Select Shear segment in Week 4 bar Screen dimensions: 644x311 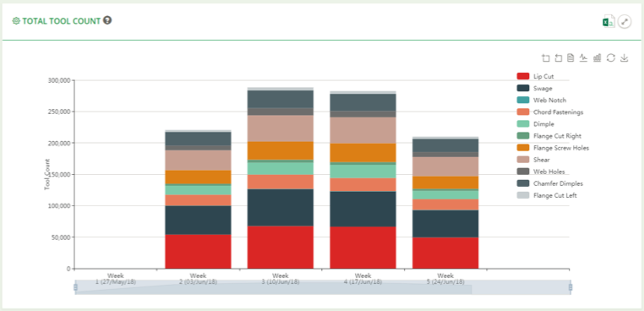[x=363, y=130]
